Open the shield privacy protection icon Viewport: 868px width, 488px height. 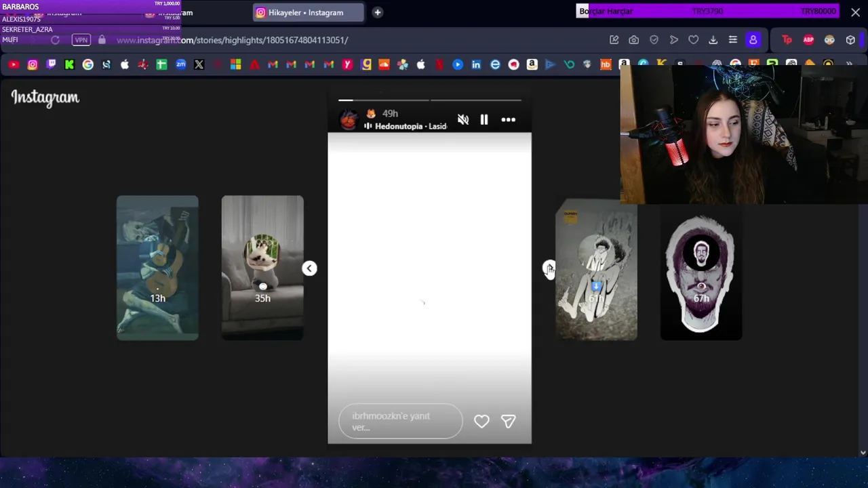click(x=654, y=40)
